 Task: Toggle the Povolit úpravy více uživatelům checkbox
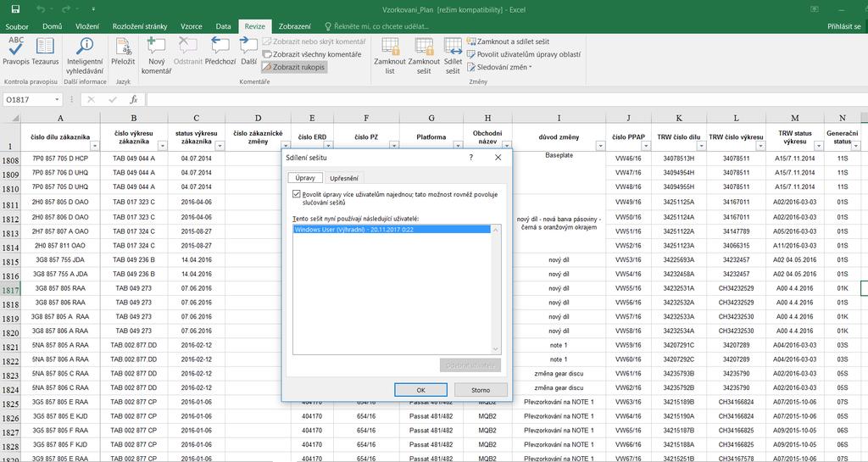(x=297, y=195)
